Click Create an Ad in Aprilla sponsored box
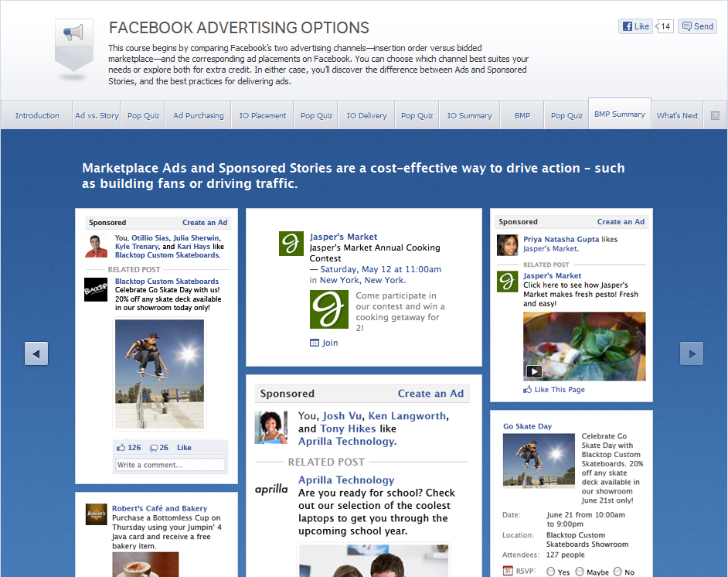Screen dimensions: 728x577 [430, 394]
